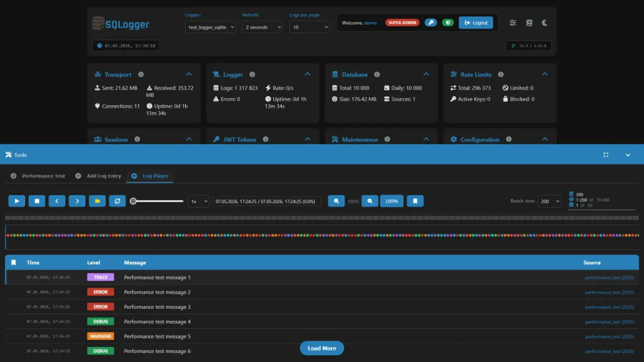Open the Batch size dropdown
Image resolution: width=644 pixels, height=362 pixels.
tap(549, 201)
